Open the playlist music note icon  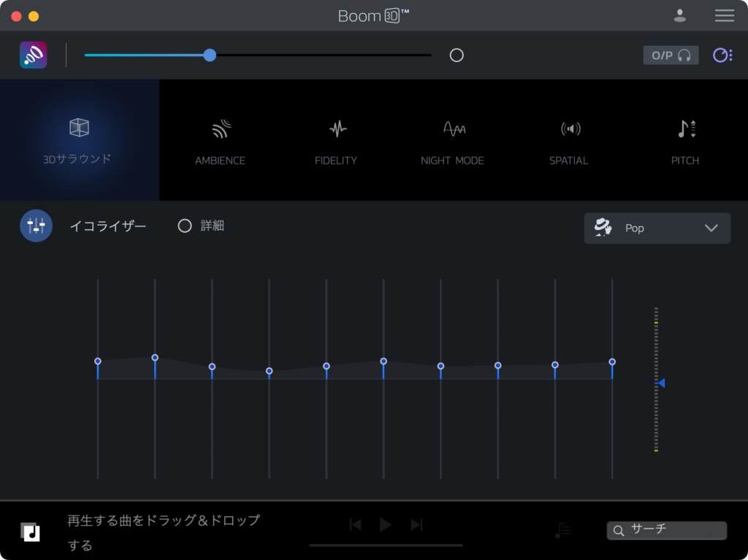(x=562, y=531)
